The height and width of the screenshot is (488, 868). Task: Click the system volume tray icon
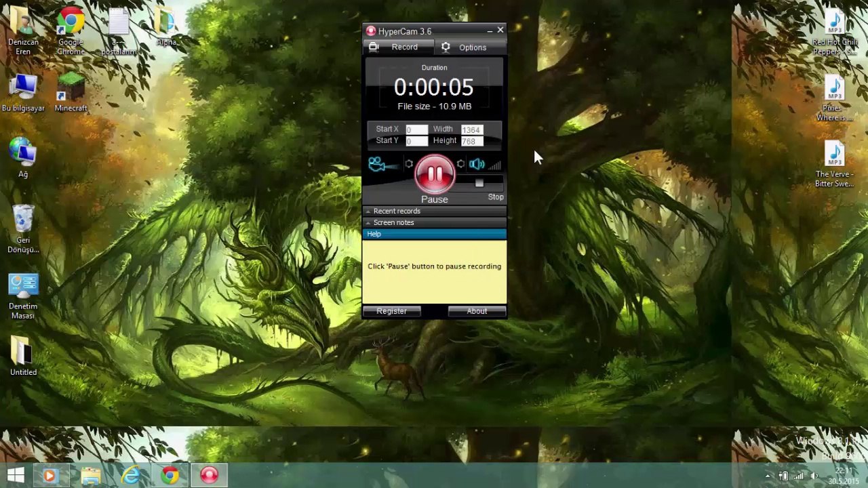pyautogui.click(x=814, y=476)
